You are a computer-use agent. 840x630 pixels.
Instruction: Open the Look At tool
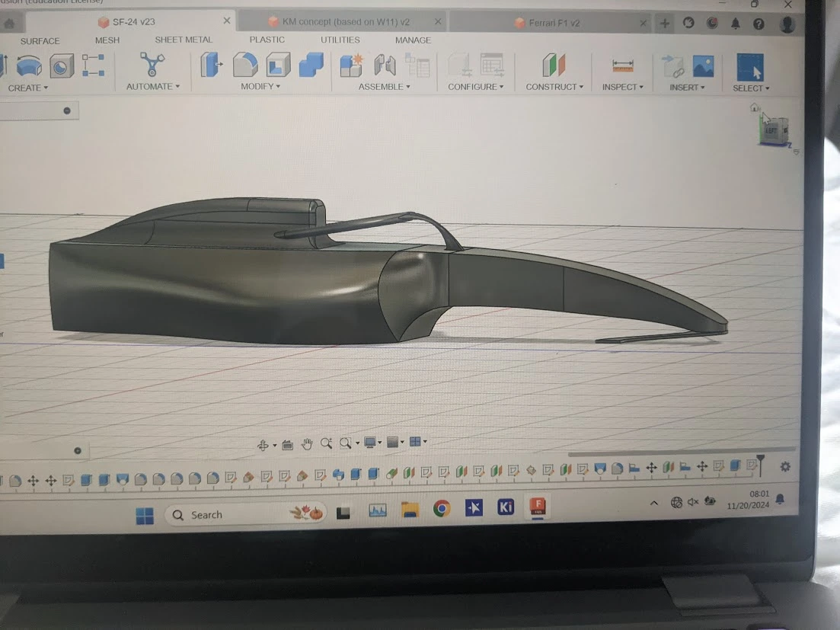[288, 443]
